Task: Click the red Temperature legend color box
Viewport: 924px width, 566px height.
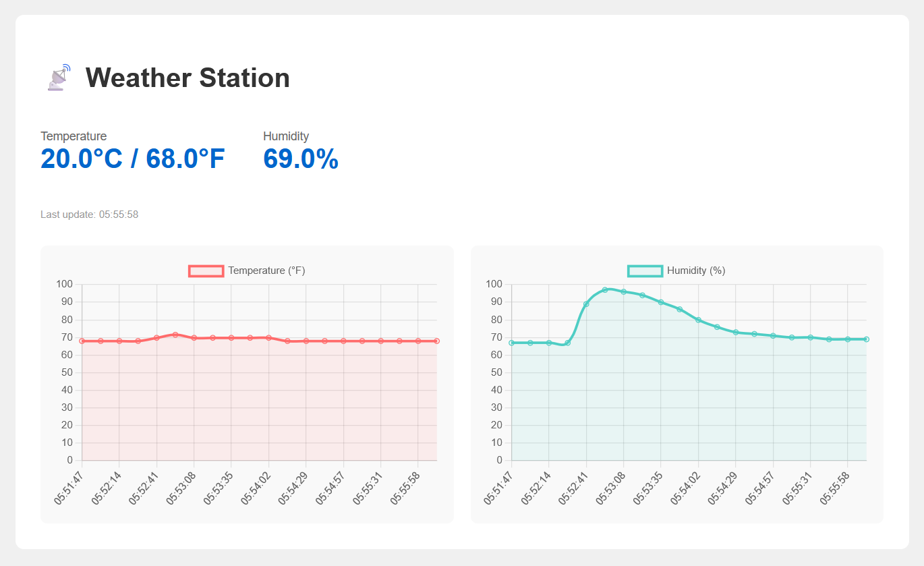Action: click(206, 271)
